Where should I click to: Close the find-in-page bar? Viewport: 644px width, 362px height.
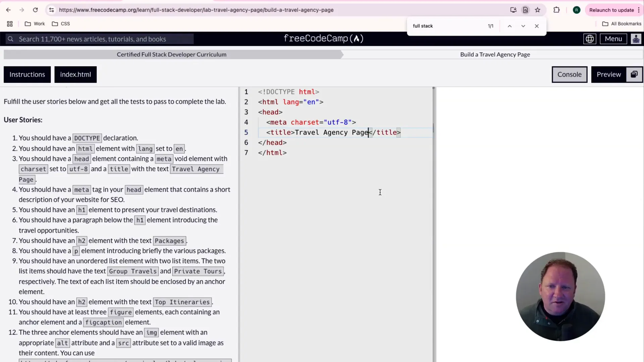coord(537,26)
